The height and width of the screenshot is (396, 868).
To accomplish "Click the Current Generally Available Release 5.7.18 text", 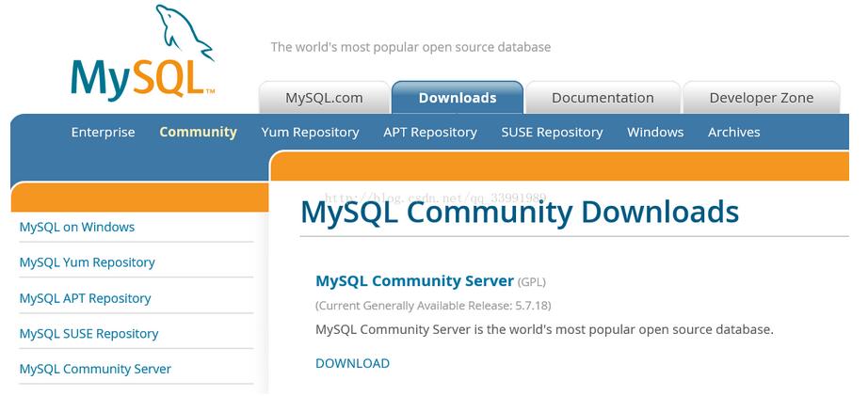I will pos(433,306).
